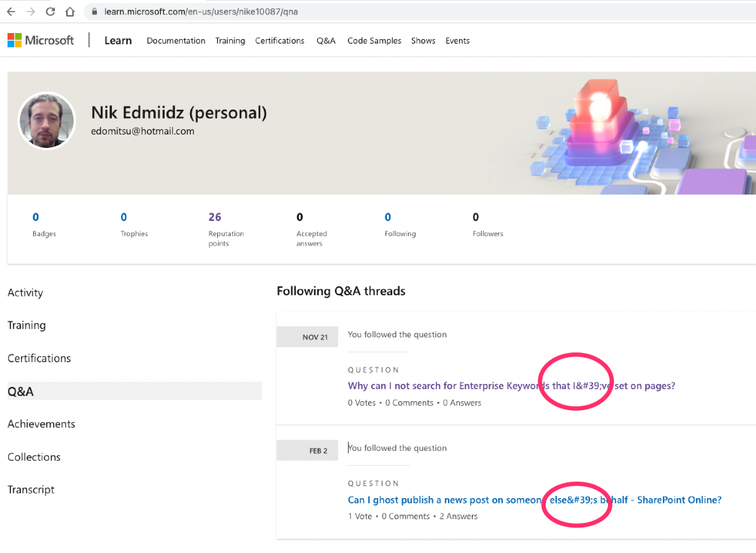
Task: Reload the page with the refresh icon
Action: coord(50,11)
